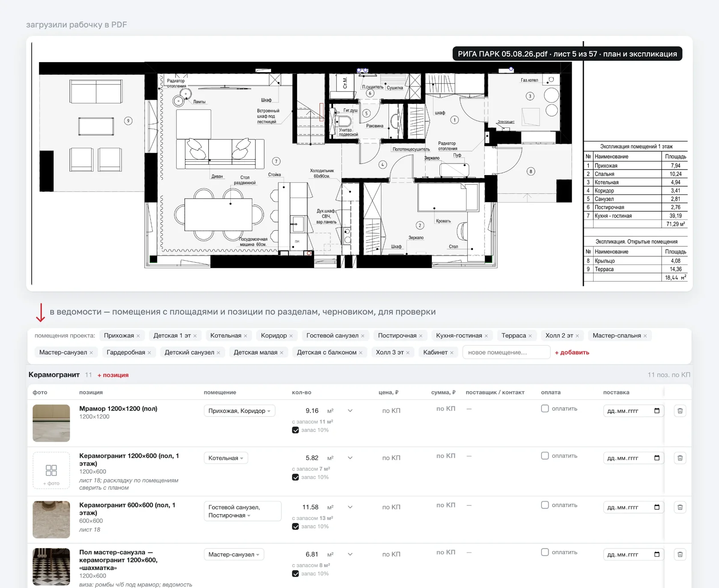Edit quantity value 6.81 for Мастер-санузел
Viewport: 719px width, 588px height.
pos(312,554)
